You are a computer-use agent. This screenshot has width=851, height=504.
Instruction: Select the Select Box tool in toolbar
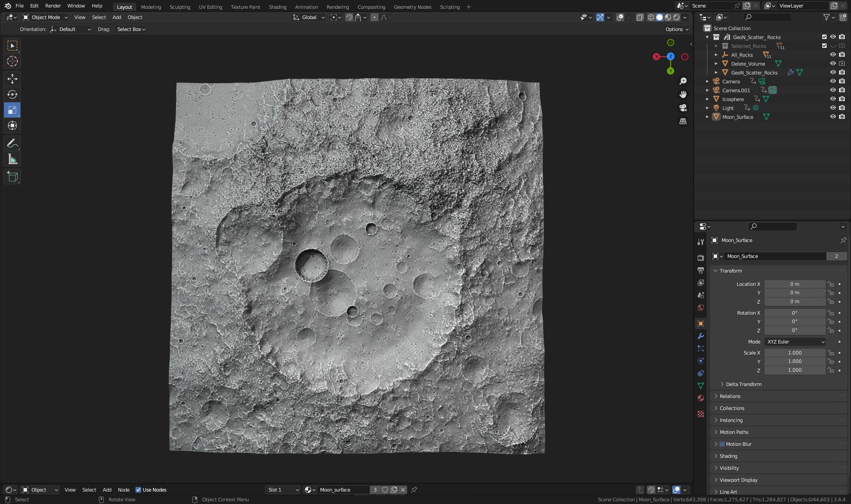point(12,46)
